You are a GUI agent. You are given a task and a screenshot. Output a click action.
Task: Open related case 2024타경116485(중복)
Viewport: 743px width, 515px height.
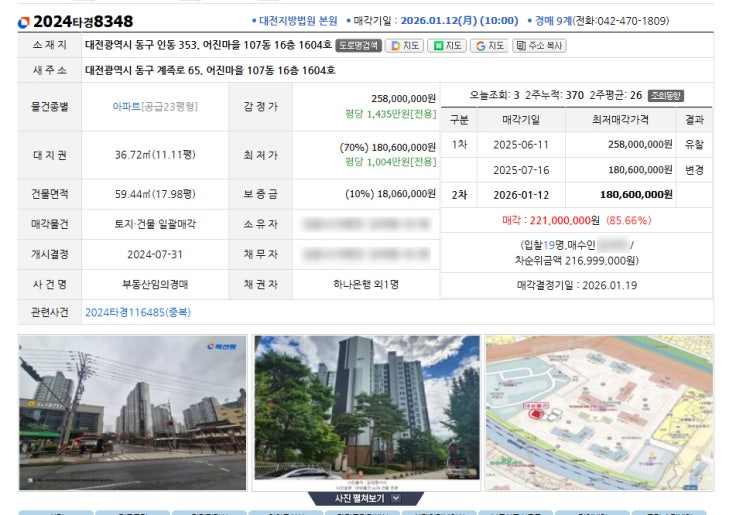[137, 312]
